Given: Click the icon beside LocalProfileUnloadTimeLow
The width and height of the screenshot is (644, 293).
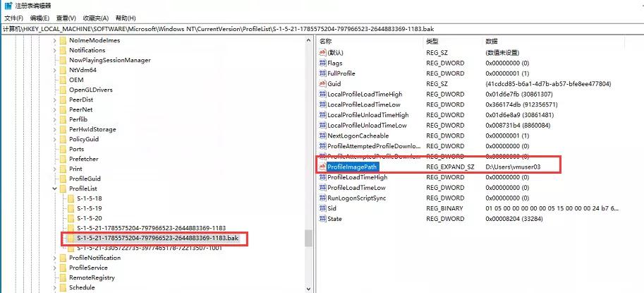Looking at the screenshot, I should (x=322, y=125).
